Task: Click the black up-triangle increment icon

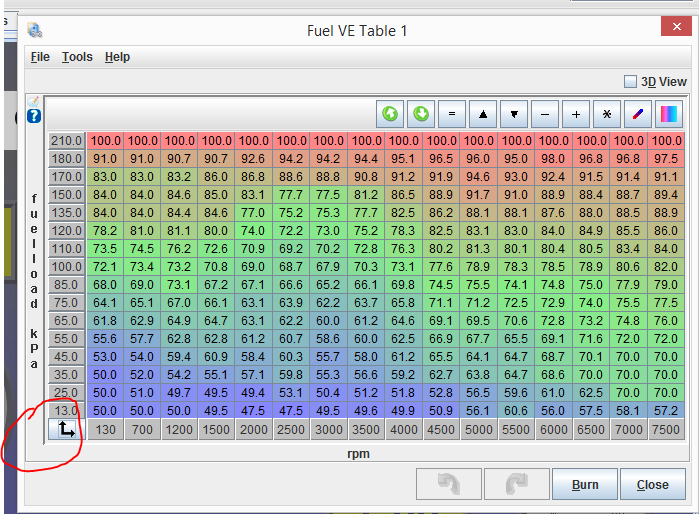Action: tap(483, 114)
